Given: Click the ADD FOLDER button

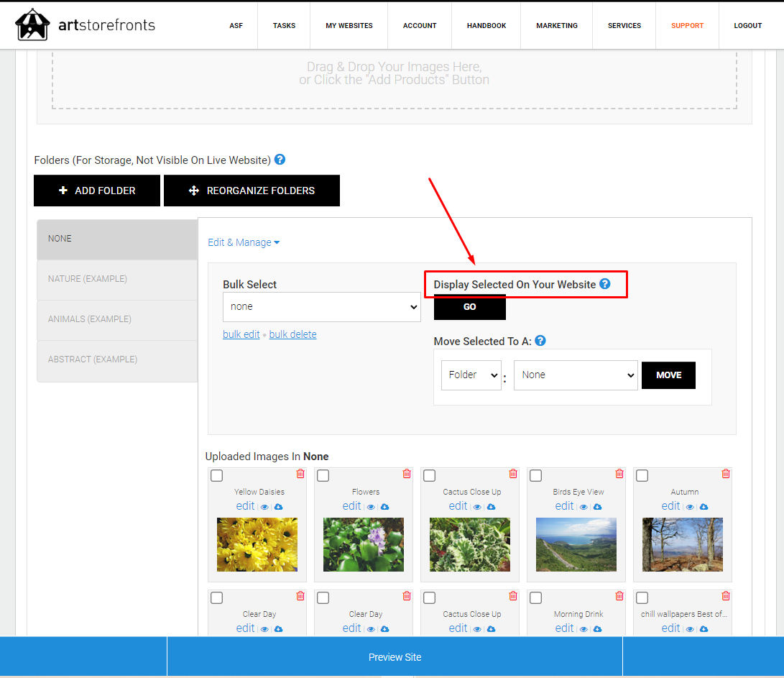Looking at the screenshot, I should coord(97,191).
